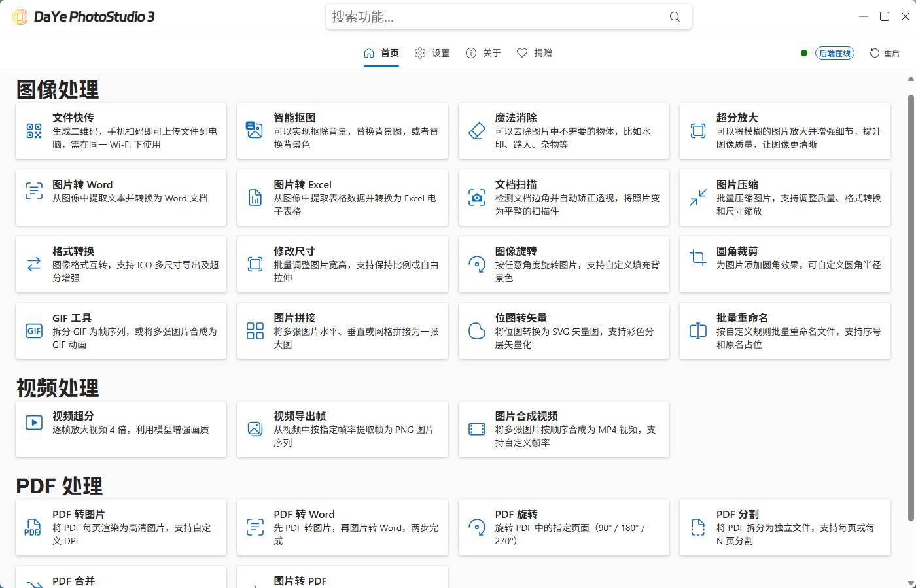This screenshot has width=916, height=588.
Task: Open the PDF 分割 card title
Action: (737, 514)
